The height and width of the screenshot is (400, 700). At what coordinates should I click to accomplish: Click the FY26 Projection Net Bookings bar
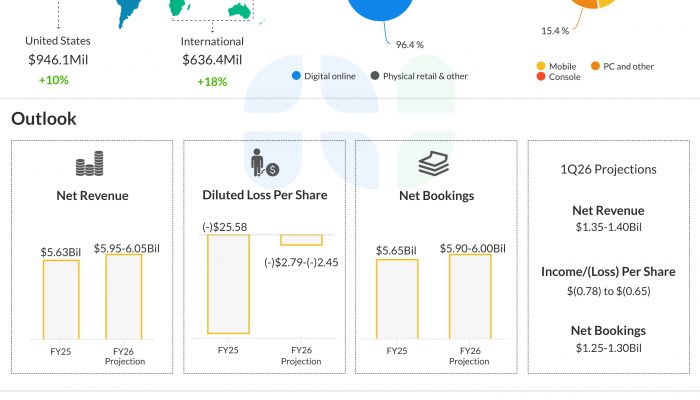pyautogui.click(x=470, y=296)
